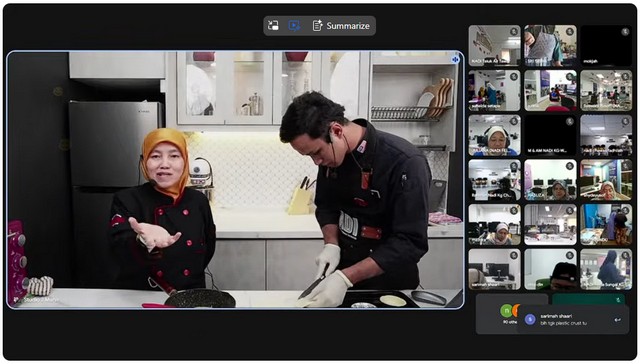Click the blue recording playback icon
Viewport: 640px width, 364px height.
tap(294, 26)
